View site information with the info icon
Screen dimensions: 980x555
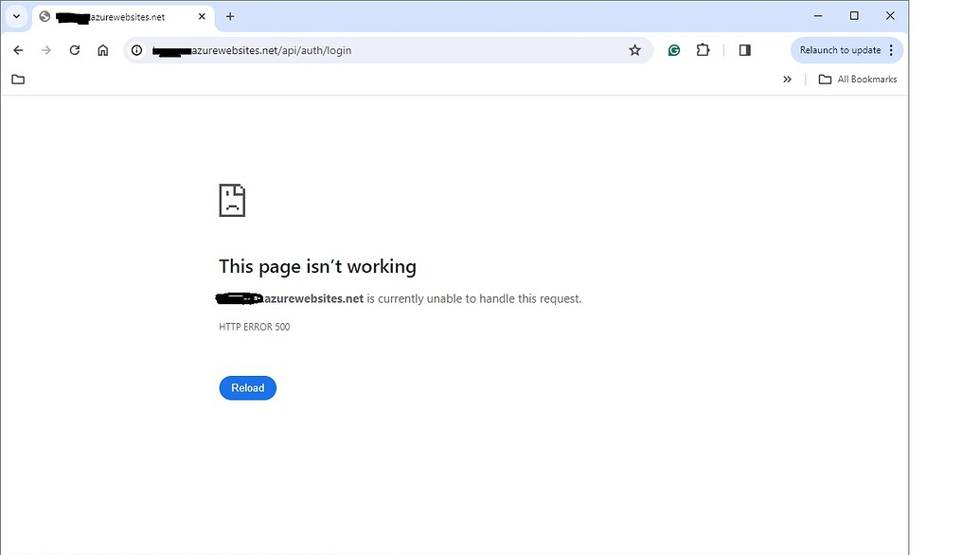(x=137, y=49)
